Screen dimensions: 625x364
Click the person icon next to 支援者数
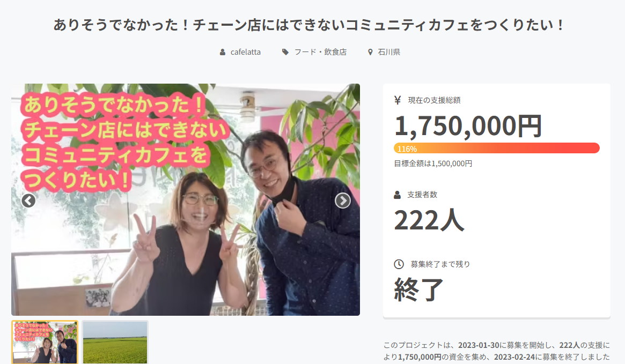[397, 195]
